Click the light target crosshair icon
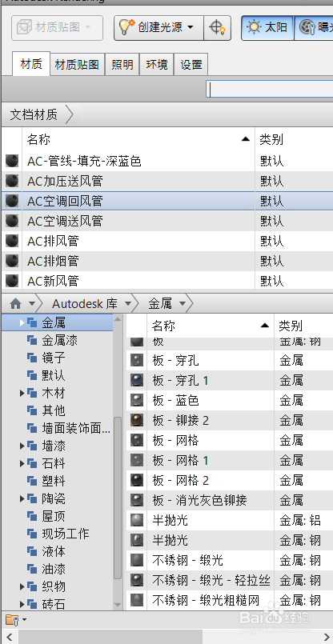This screenshot has width=333, height=644. tap(217, 28)
